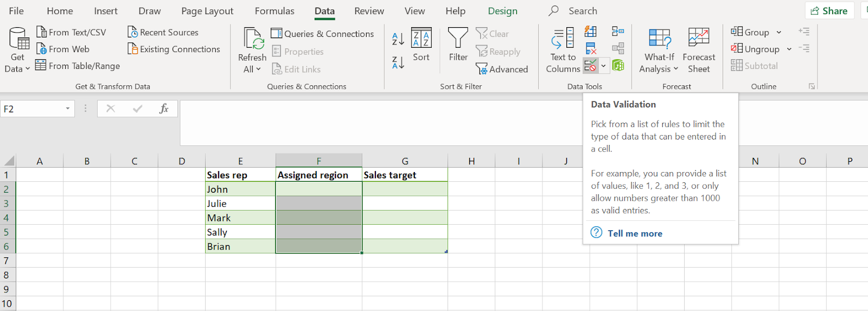
Task: Open the Name Box dropdown arrow
Action: tap(68, 109)
